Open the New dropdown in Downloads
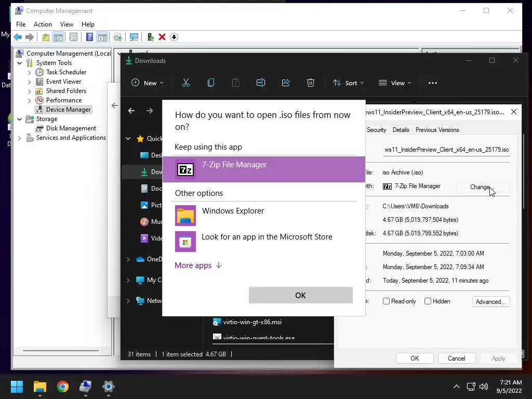Image resolution: width=532 pixels, height=399 pixels. [147, 83]
